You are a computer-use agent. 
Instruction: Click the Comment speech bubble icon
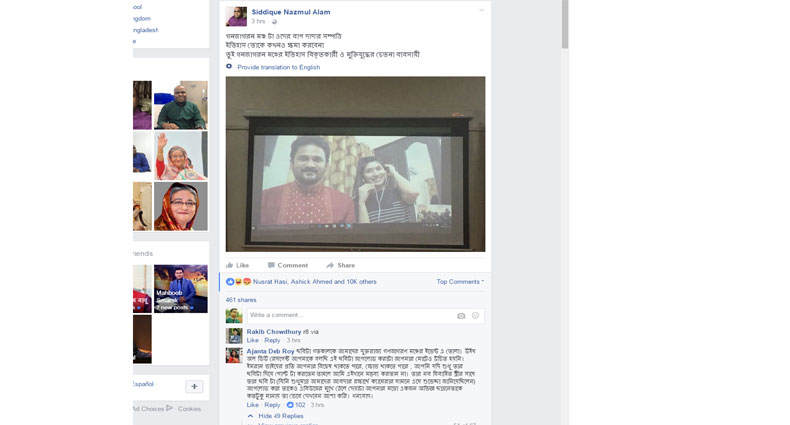[x=270, y=265]
